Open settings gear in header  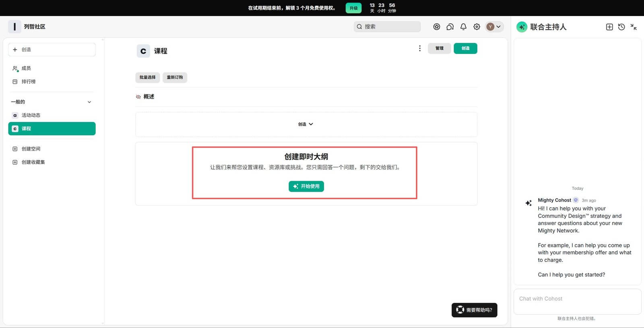pyautogui.click(x=477, y=27)
